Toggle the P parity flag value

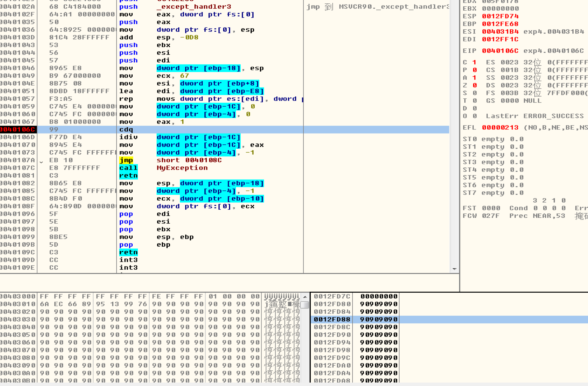click(474, 70)
